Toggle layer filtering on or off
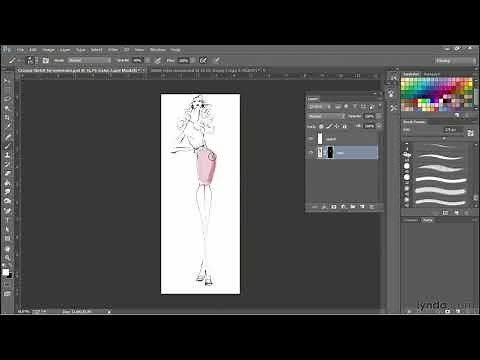Viewport: 480px width, 360px height. [x=380, y=106]
